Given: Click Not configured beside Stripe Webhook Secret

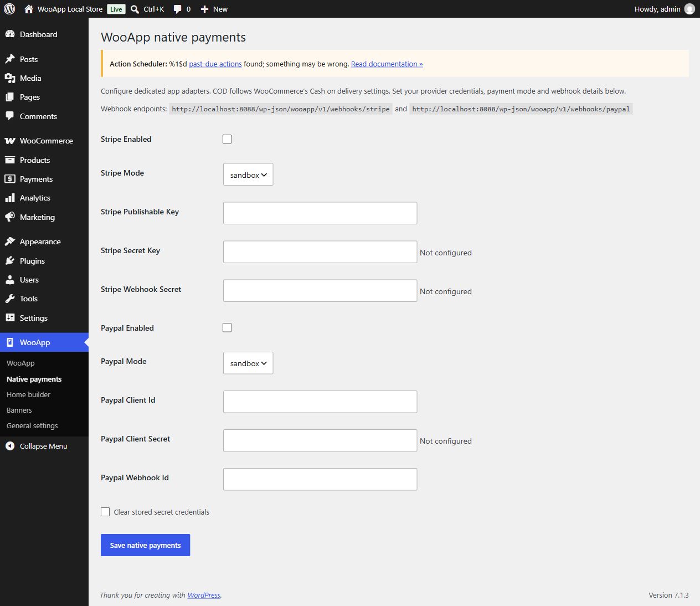Looking at the screenshot, I should [x=446, y=291].
